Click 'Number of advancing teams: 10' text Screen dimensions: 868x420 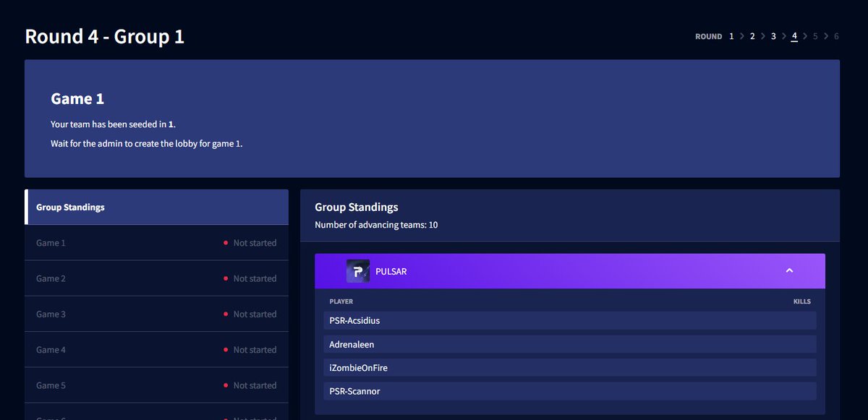(376, 225)
